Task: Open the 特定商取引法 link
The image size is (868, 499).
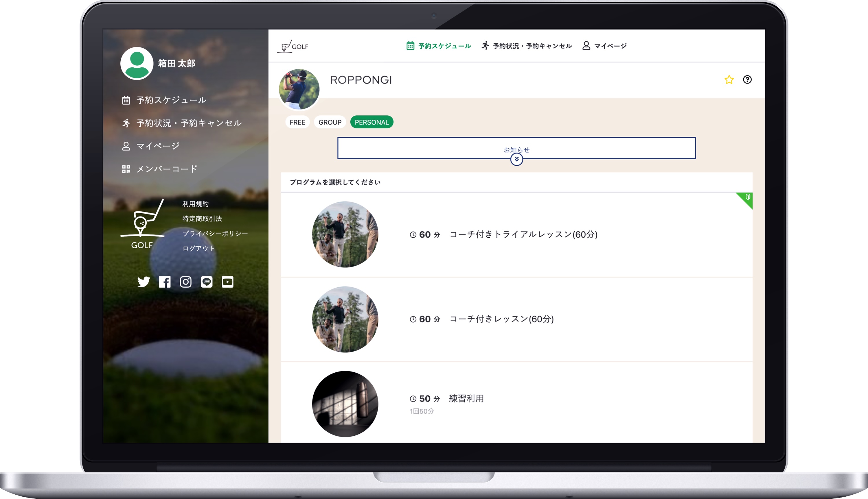Action: 202,219
